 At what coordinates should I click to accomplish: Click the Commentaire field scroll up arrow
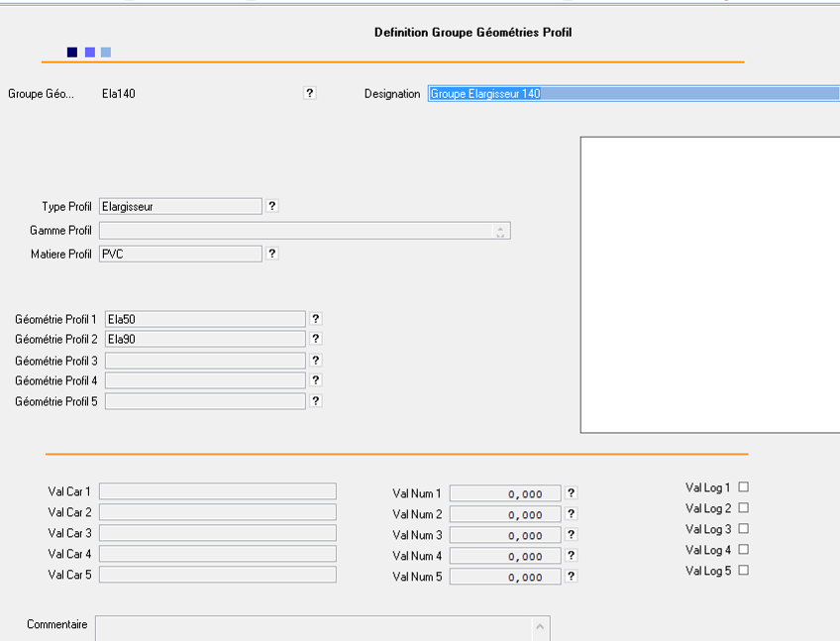coord(540,626)
